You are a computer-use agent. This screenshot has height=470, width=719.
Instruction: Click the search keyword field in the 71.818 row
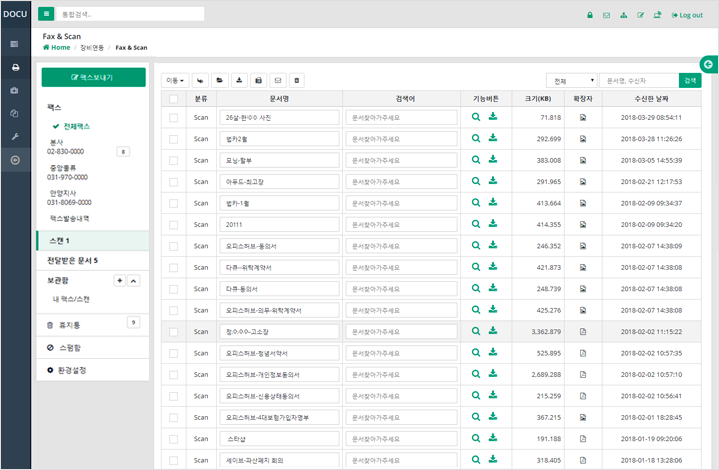402,118
